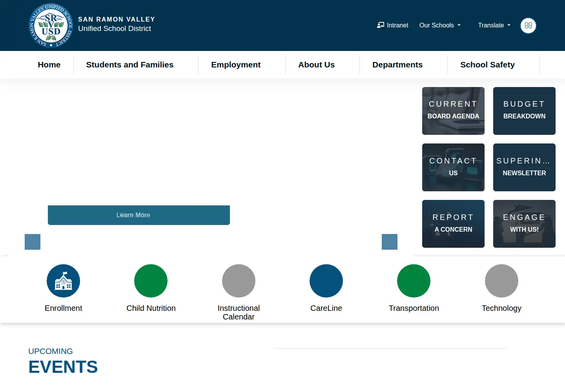
Task: Open the School Safety menu
Action: click(487, 65)
